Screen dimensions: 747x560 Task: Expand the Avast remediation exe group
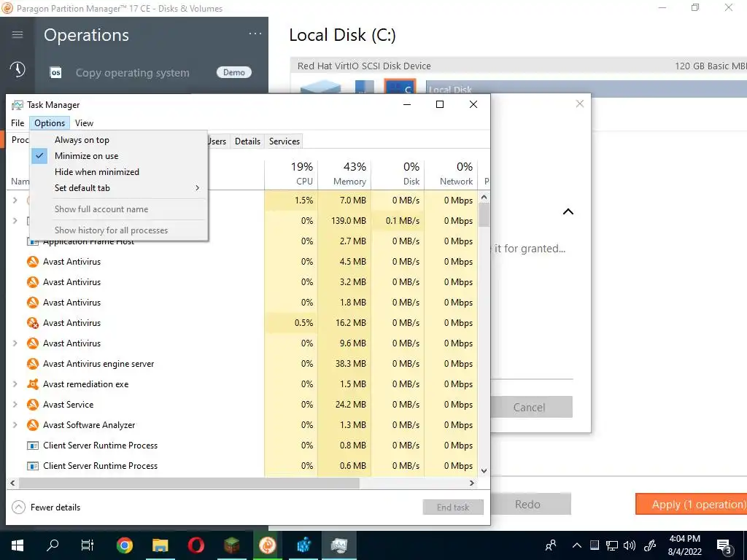point(15,384)
